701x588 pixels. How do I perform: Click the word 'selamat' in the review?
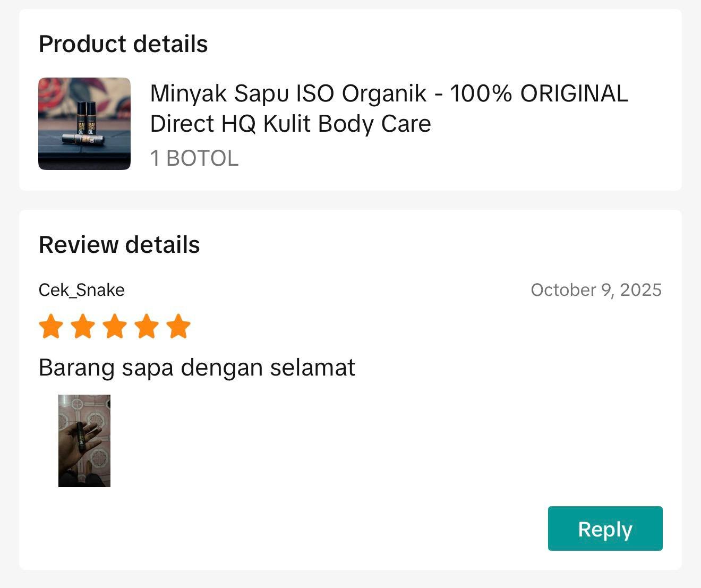[312, 368]
